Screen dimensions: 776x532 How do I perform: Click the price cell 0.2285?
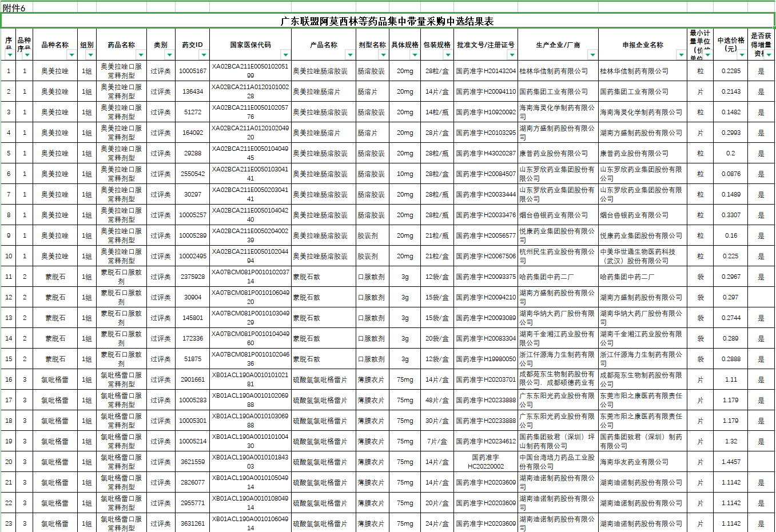730,71
